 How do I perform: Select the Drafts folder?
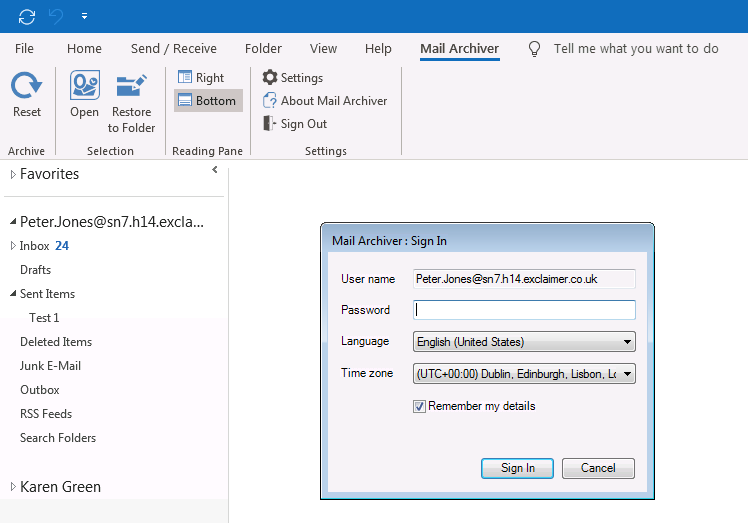tap(35, 270)
